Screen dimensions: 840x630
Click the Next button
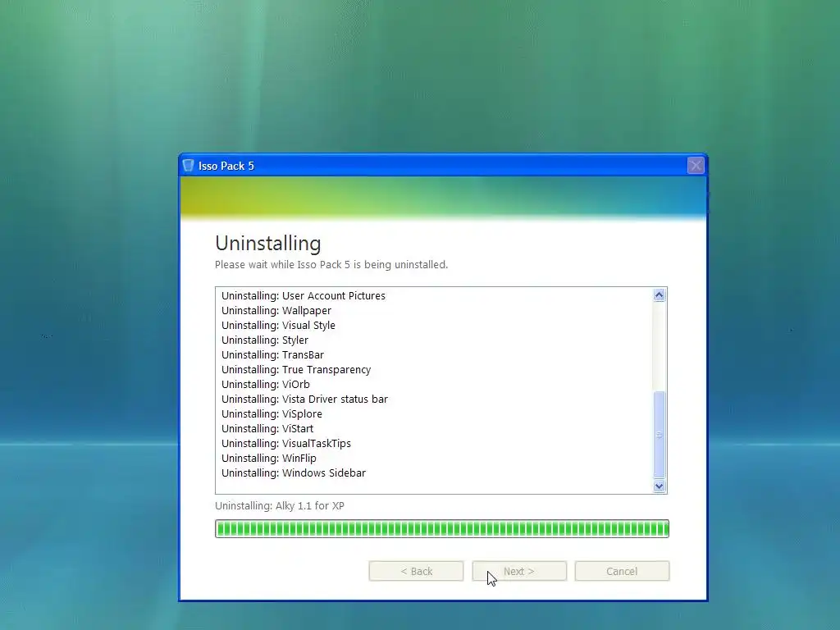[x=519, y=571]
